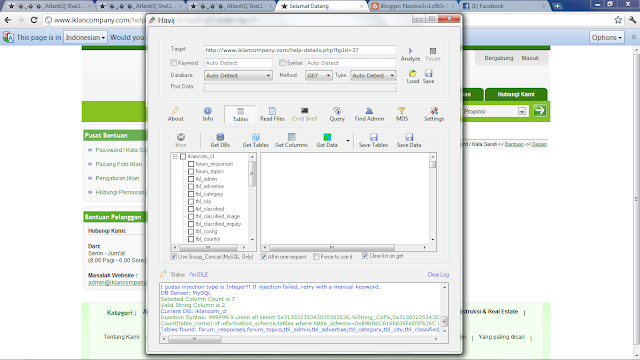Viewport: 640px width, 360px height.
Task: Check the forum_topics table checkbox
Action: click(x=191, y=171)
